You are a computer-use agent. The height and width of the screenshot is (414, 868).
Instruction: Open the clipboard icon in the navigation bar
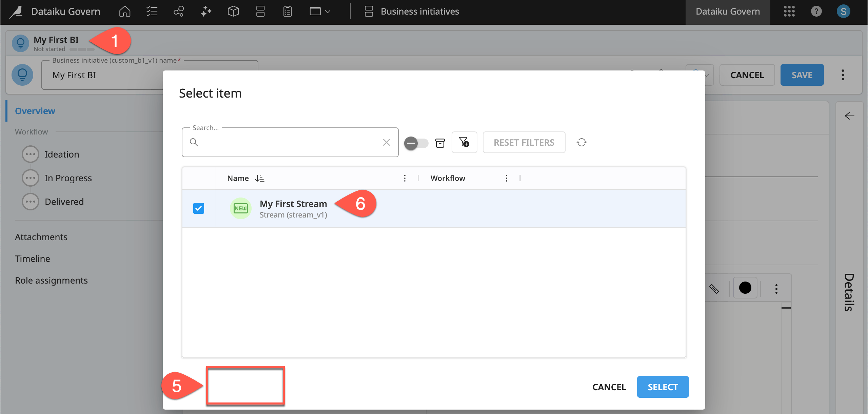pyautogui.click(x=287, y=11)
